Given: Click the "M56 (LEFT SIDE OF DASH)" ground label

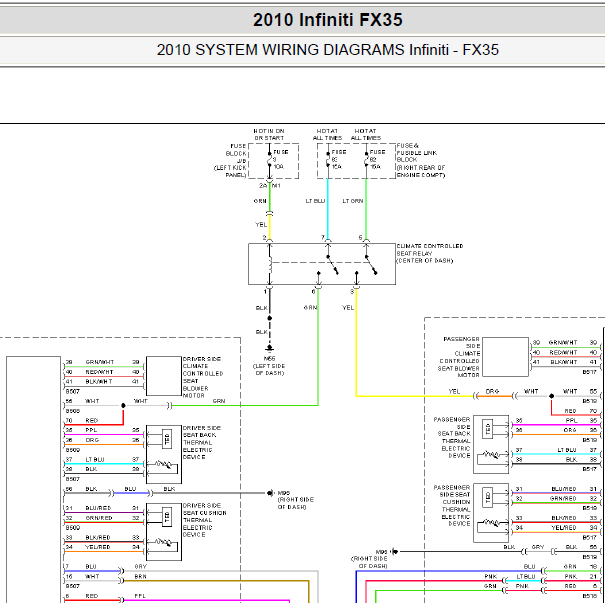Looking at the screenshot, I should pyautogui.click(x=269, y=366).
